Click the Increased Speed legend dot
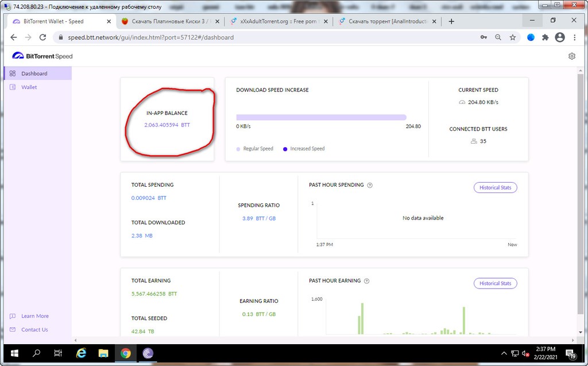 (285, 149)
